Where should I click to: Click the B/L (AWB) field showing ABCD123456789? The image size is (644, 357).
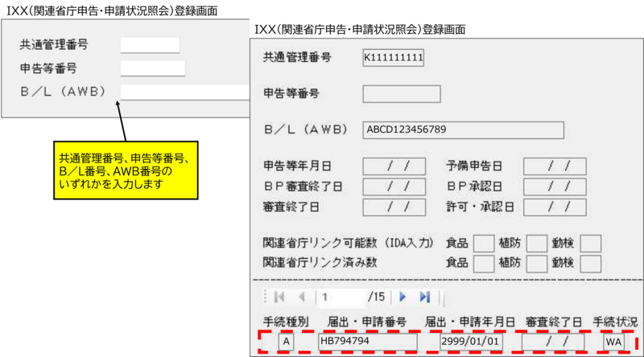click(462, 130)
